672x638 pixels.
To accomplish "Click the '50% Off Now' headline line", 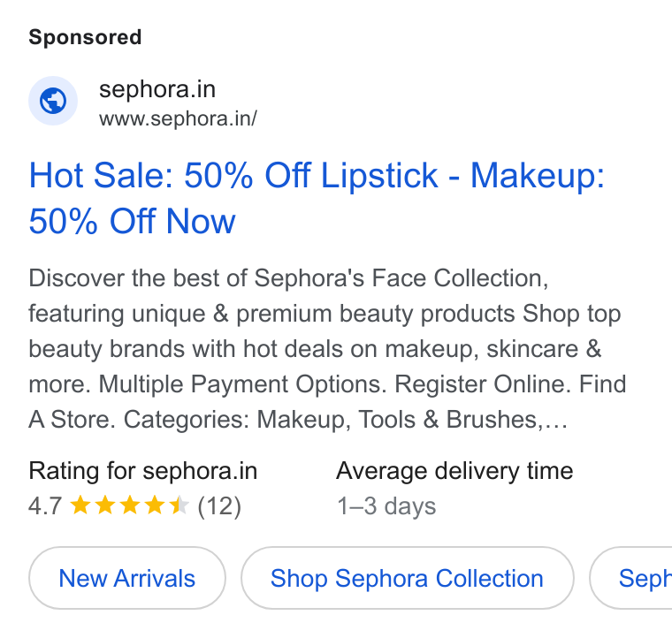I will [132, 221].
